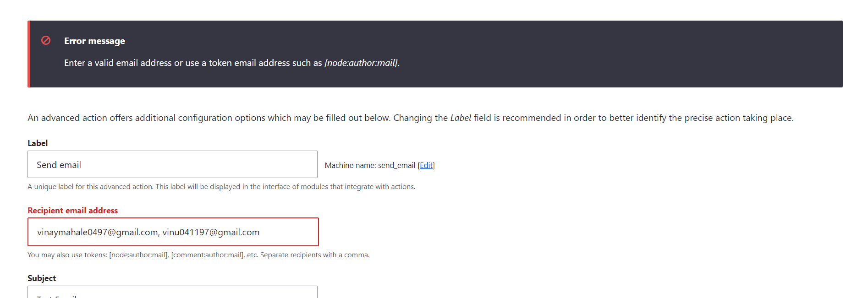Image resolution: width=868 pixels, height=298 pixels.
Task: Click the "A unique label" help description
Action: pos(221,186)
